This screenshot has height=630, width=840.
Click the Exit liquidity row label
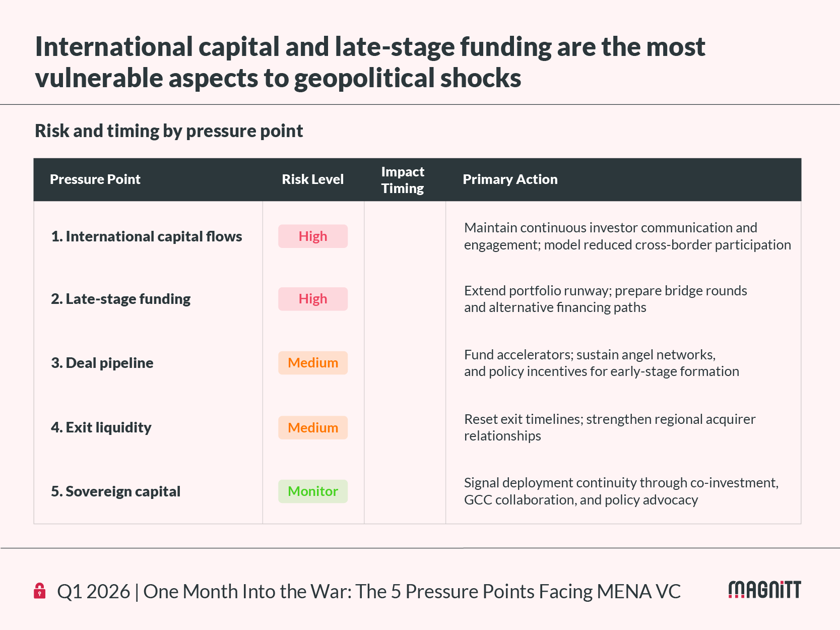pyautogui.click(x=101, y=427)
